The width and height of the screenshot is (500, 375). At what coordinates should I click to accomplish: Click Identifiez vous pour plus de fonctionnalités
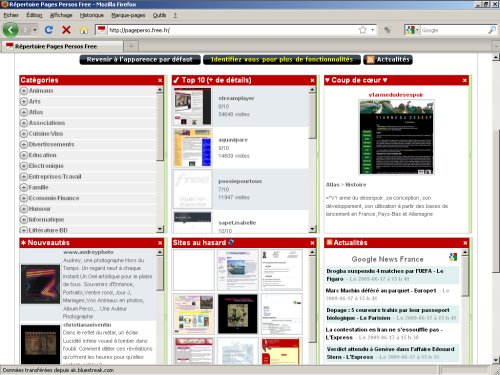pos(282,60)
